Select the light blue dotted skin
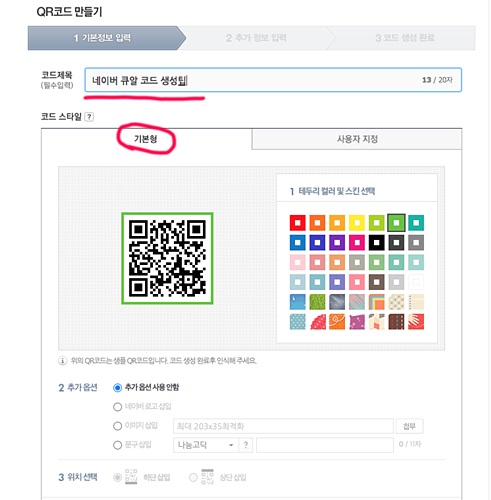This screenshot has width=491, height=500. click(297, 322)
